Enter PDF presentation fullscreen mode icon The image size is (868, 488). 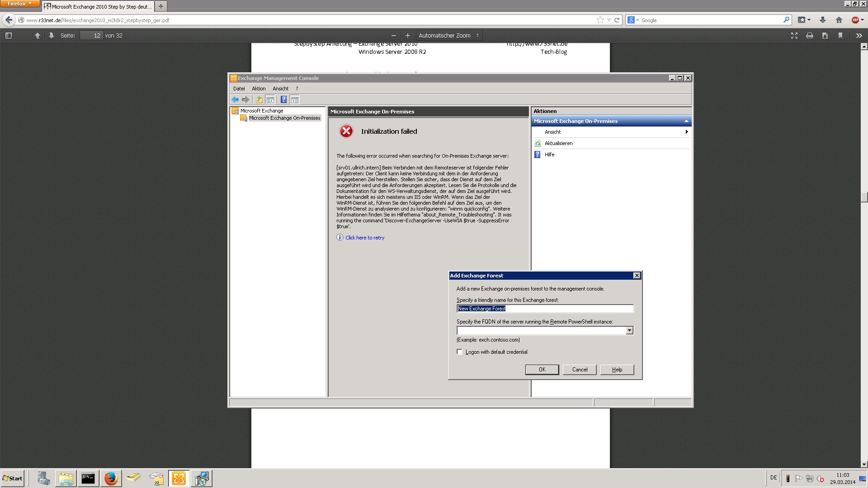[794, 36]
